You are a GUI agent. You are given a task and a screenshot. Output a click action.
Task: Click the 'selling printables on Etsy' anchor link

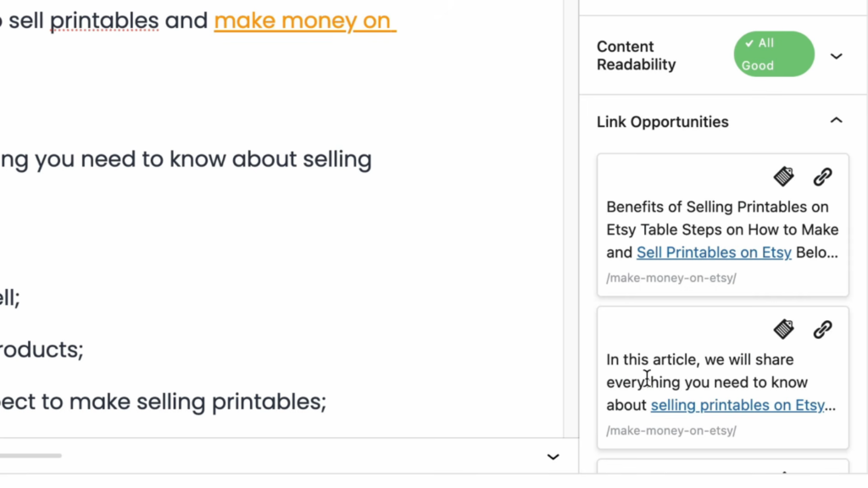[x=737, y=405]
